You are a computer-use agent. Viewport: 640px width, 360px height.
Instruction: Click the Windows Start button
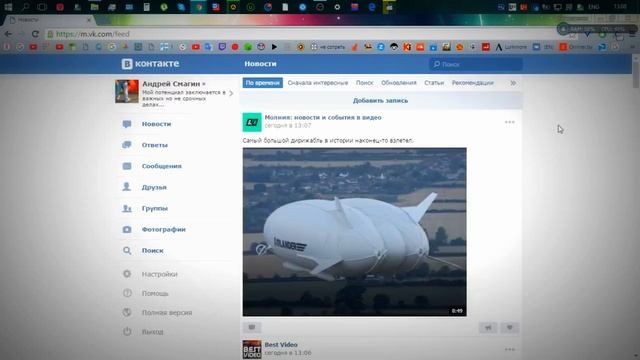pos(8,7)
